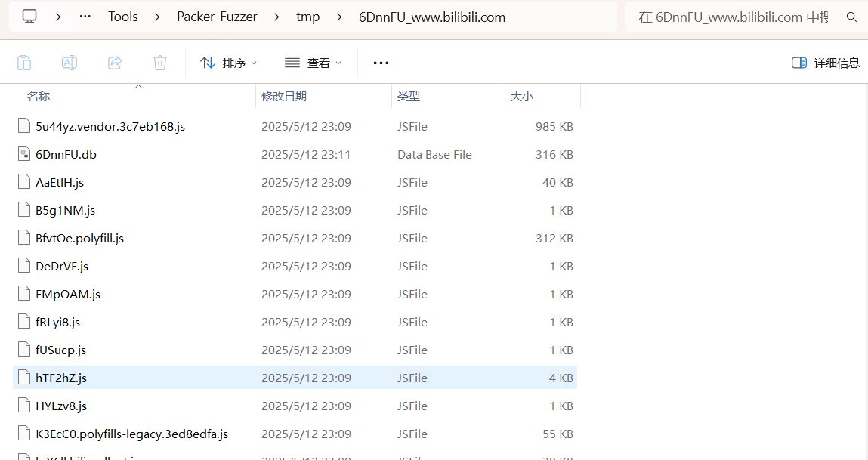Expand the chevron after Tools breadcrumb
This screenshot has height=460, width=868.
(157, 17)
